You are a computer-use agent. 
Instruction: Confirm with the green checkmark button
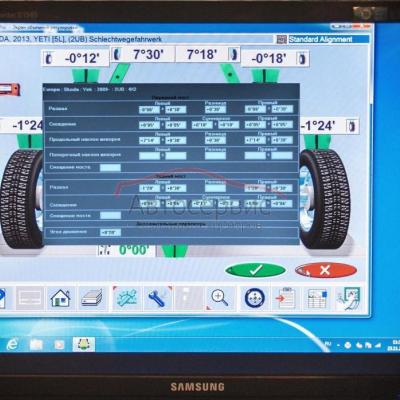click(x=255, y=270)
